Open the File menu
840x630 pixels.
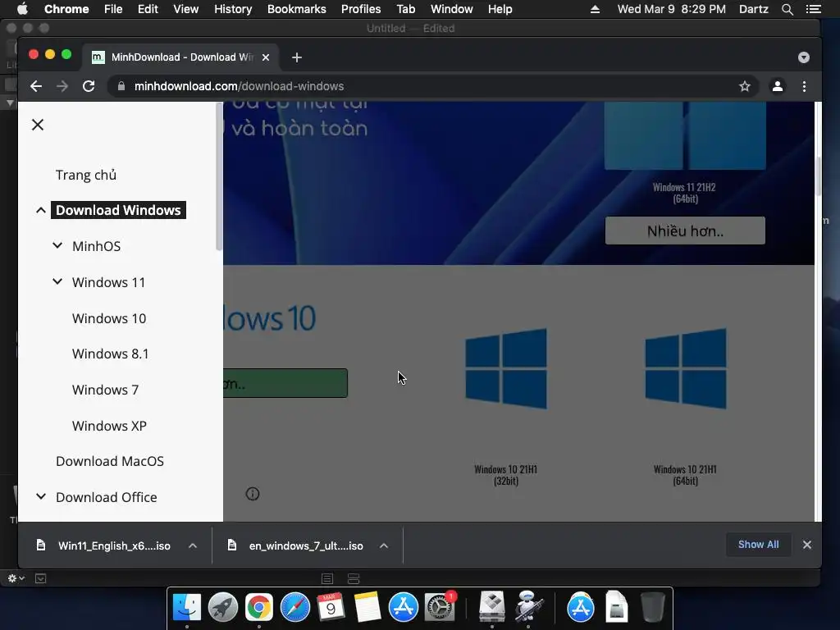(113, 9)
